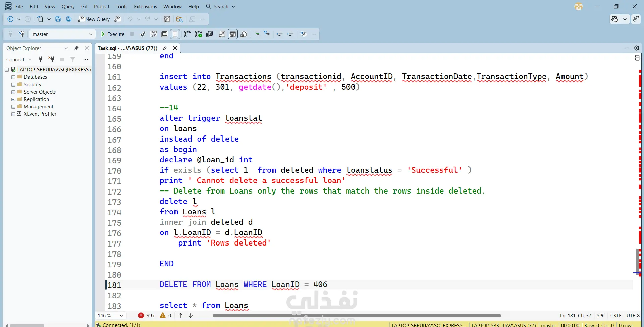The height and width of the screenshot is (327, 644).
Task: Show overflow options of SQL editor toolbar
Action: click(x=314, y=34)
